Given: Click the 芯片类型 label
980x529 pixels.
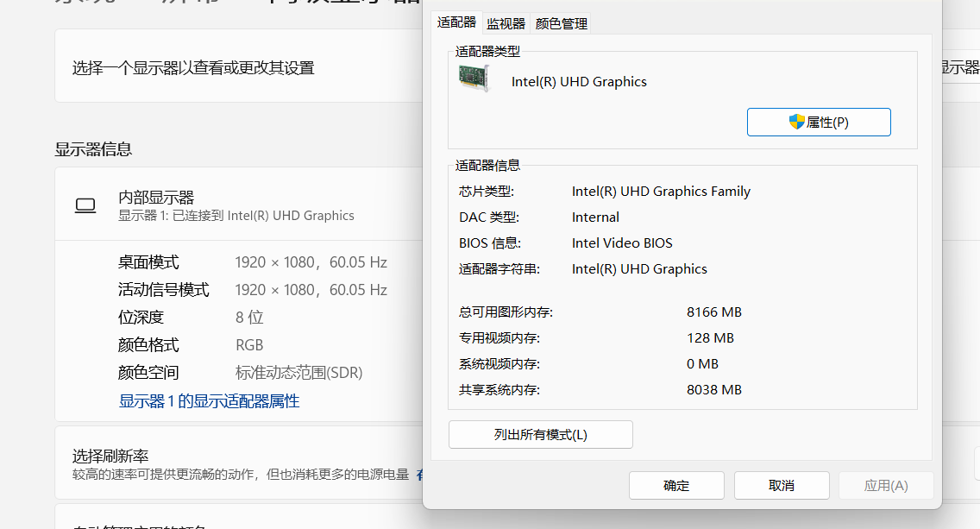Looking at the screenshot, I should [487, 192].
